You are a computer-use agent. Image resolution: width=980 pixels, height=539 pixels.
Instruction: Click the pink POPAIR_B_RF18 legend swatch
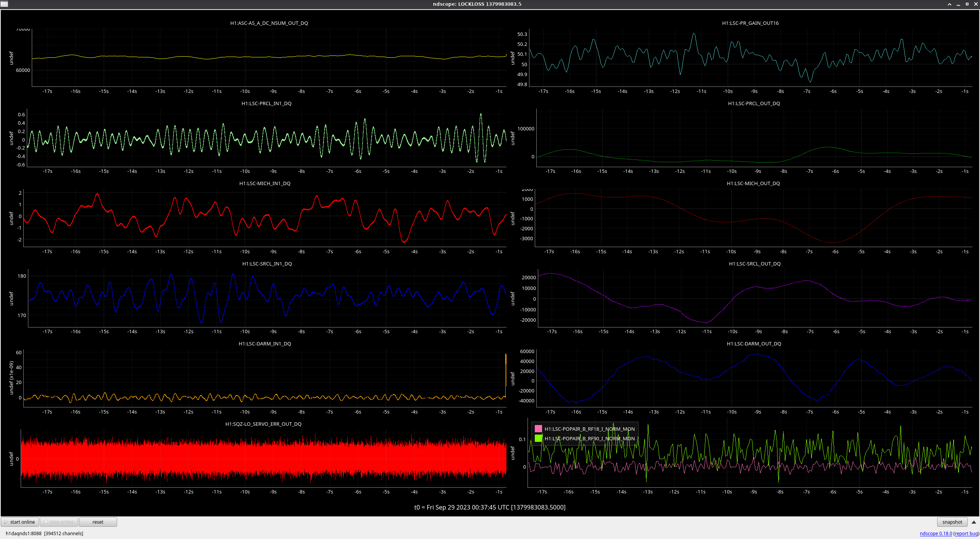(538, 429)
